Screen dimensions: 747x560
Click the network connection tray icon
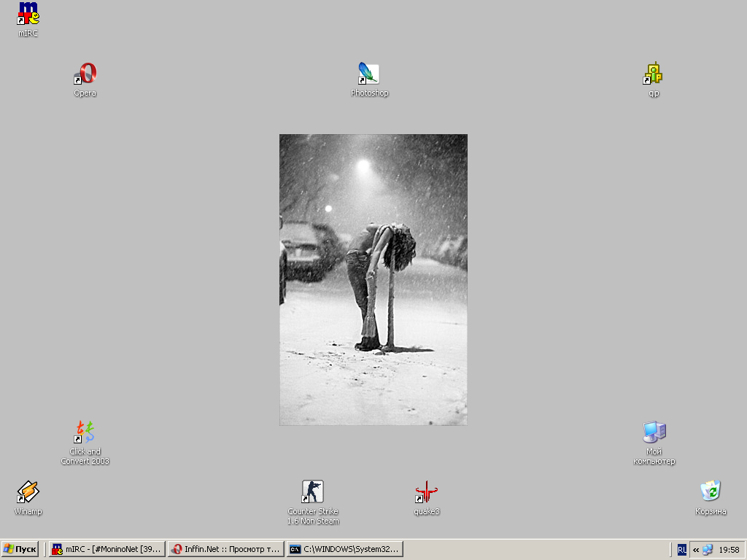708,550
